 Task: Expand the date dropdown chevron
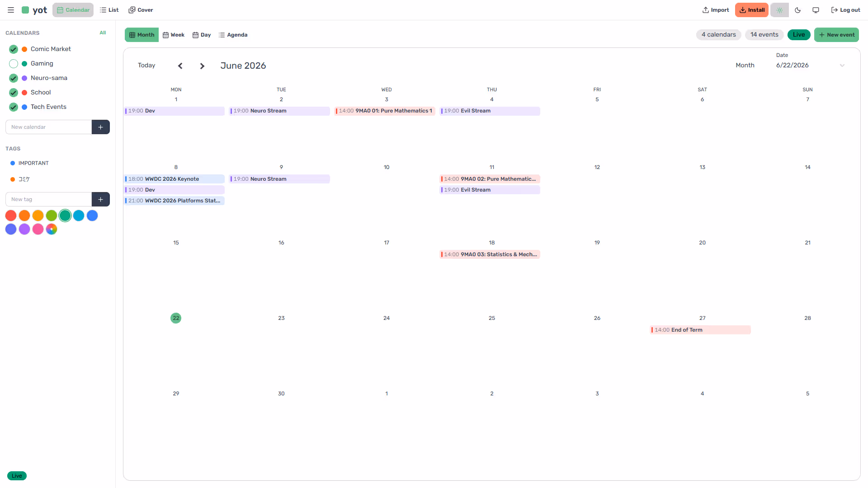pos(842,66)
